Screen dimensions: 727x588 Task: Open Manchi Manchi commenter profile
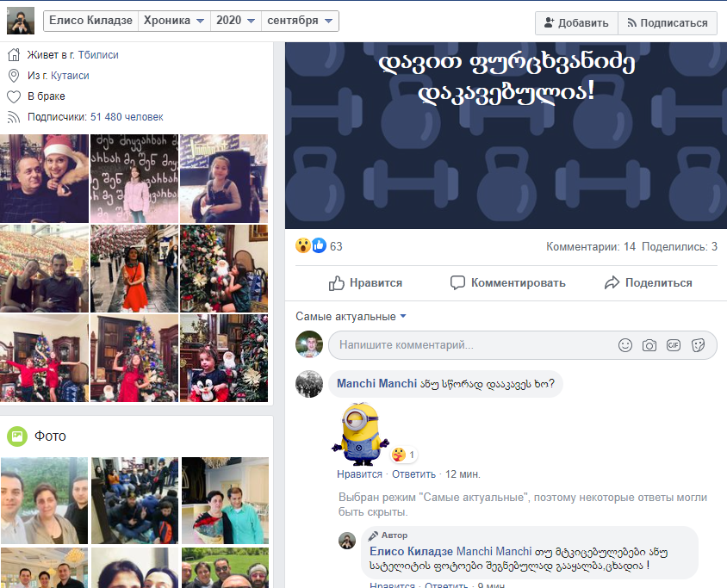[377, 384]
